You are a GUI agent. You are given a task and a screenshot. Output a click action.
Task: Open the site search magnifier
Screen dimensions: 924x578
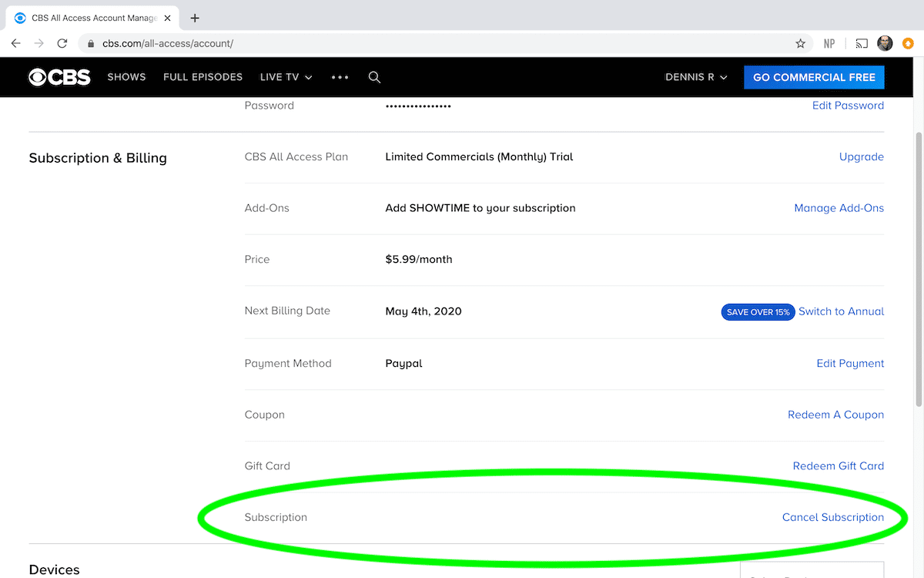[x=374, y=77]
